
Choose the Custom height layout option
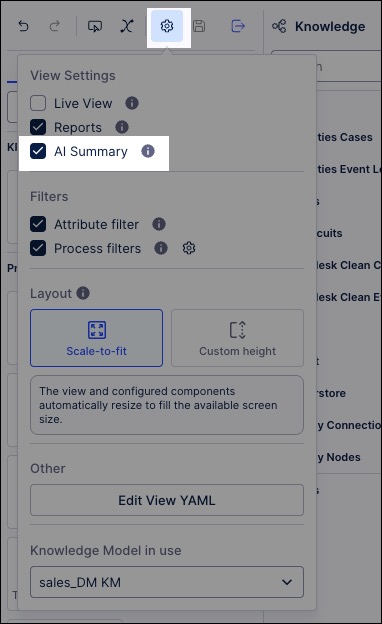point(237,338)
